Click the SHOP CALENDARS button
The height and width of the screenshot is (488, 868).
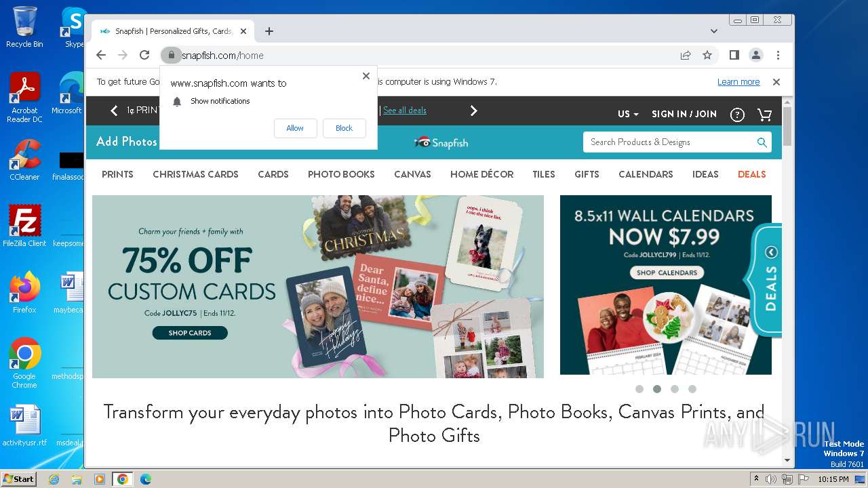tap(667, 272)
